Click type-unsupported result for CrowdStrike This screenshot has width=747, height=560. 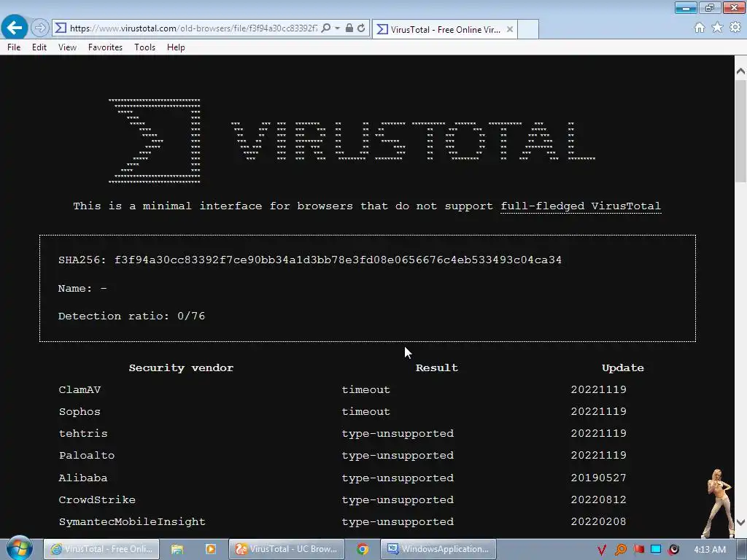tap(398, 499)
